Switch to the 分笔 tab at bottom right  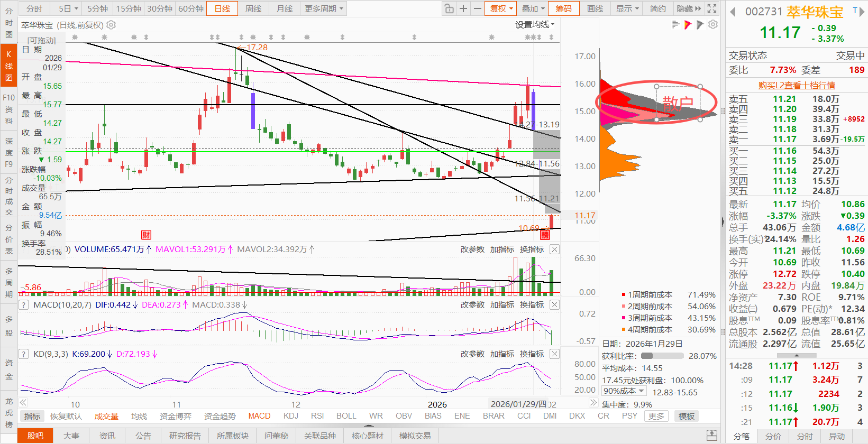pos(741,436)
